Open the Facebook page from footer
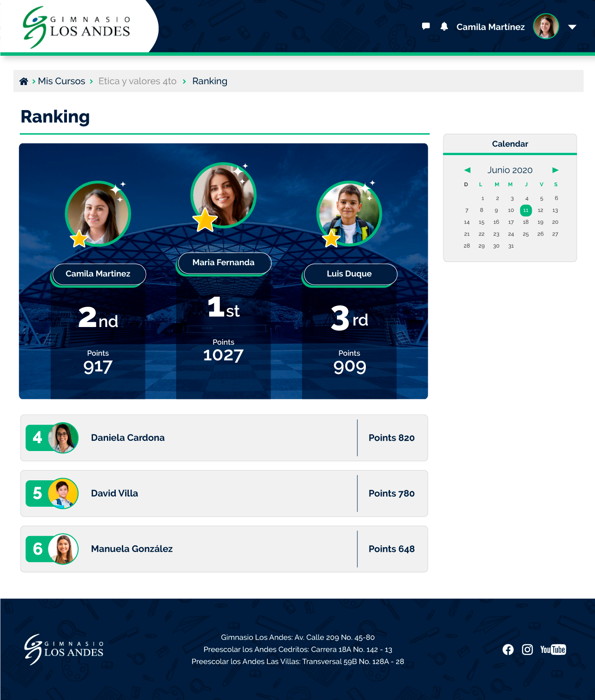 [508, 649]
